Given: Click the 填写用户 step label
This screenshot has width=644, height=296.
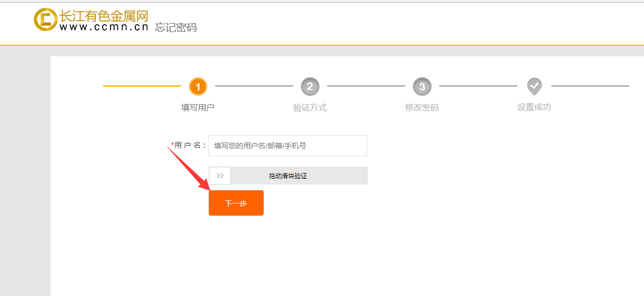Looking at the screenshot, I should (198, 107).
